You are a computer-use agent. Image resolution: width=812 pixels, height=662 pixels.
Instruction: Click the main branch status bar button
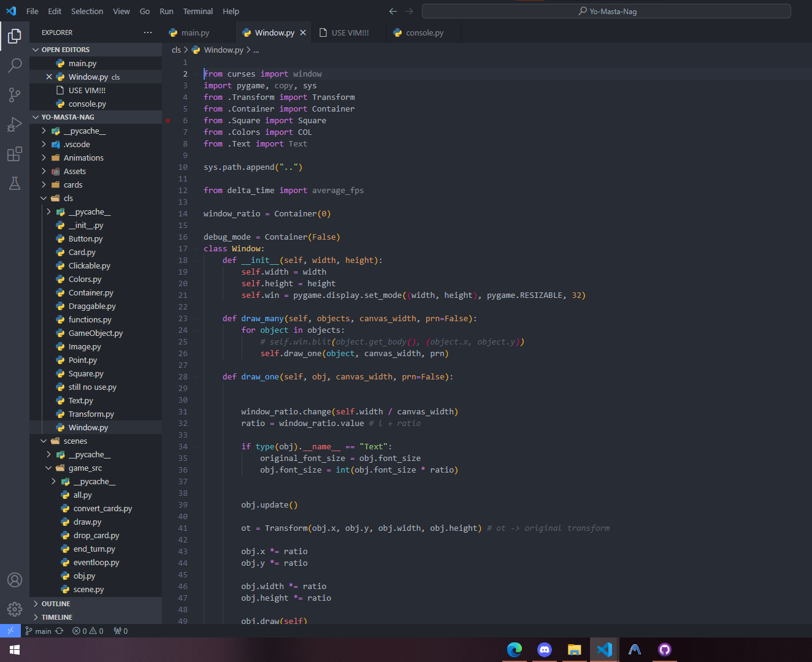(38, 631)
